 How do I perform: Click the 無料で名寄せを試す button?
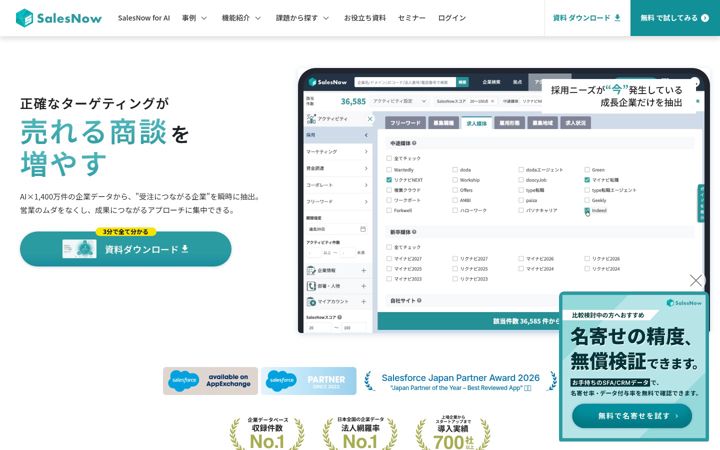[632, 416]
